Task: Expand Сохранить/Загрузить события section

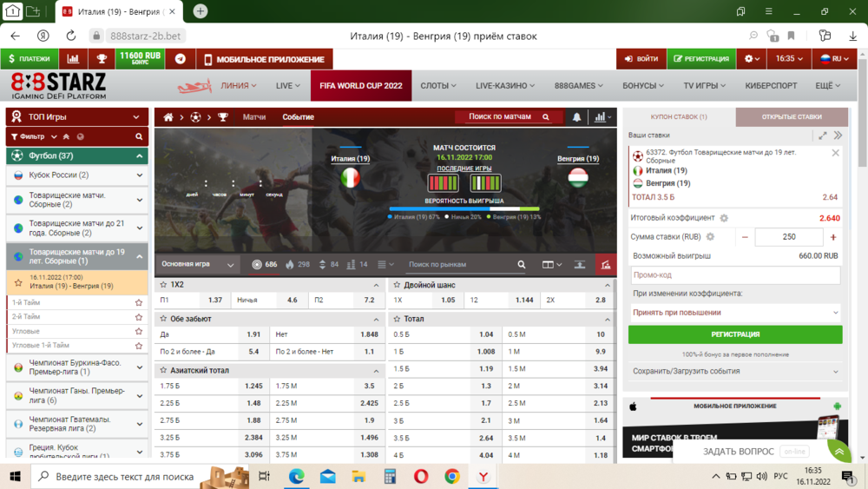Action: pyautogui.click(x=734, y=371)
